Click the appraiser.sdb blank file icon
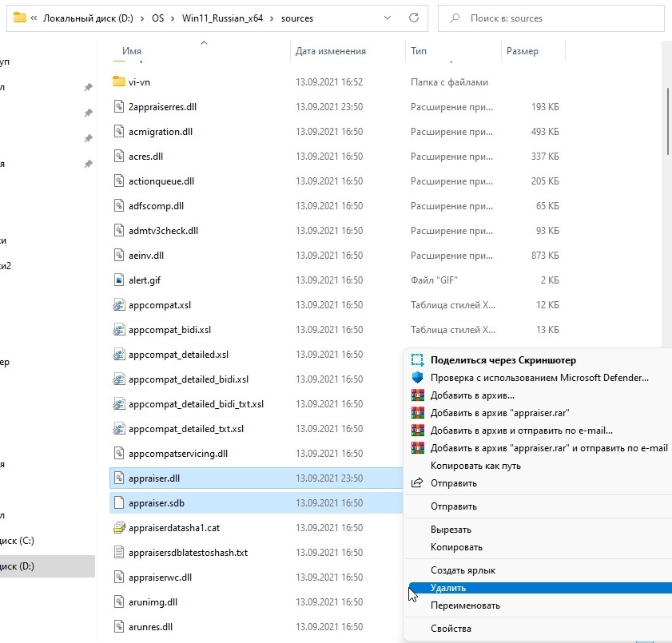 click(119, 503)
